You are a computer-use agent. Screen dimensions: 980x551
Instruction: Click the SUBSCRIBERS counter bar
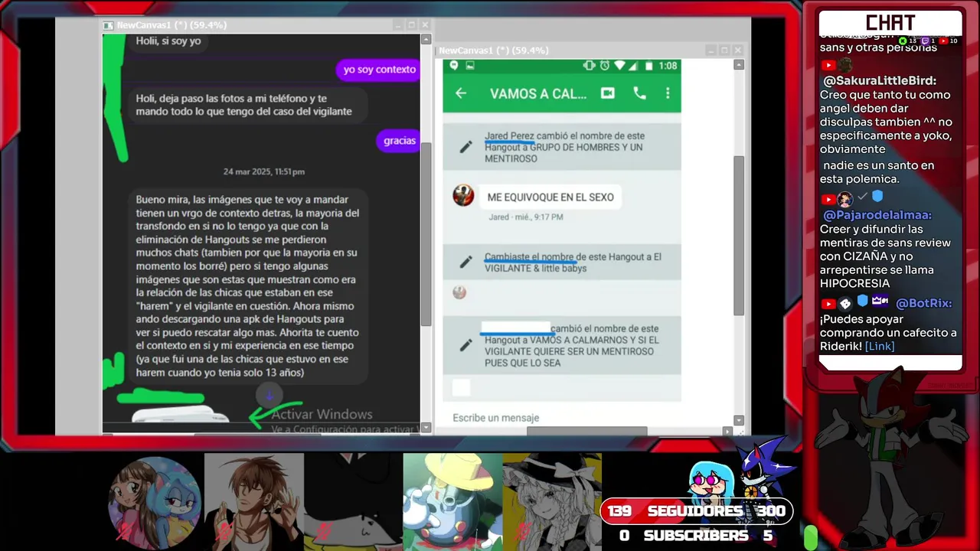click(696, 535)
